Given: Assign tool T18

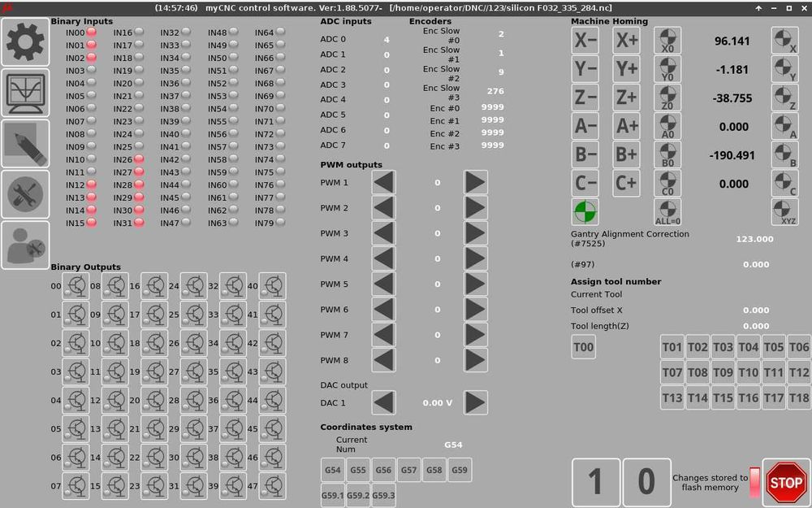Looking at the screenshot, I should point(799,397).
